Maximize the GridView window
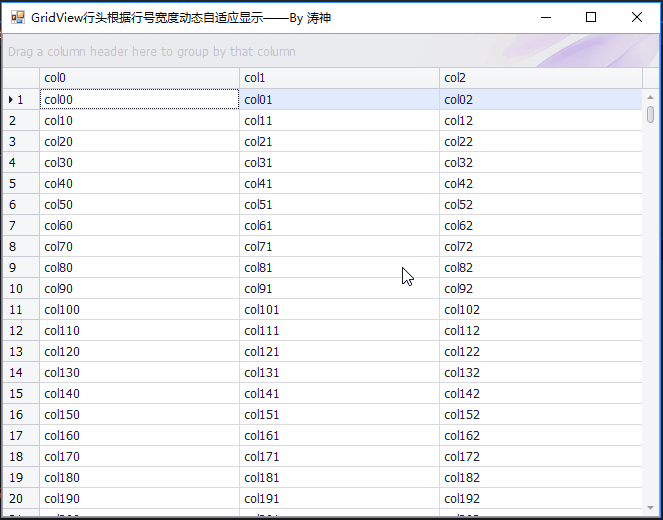 coord(590,17)
